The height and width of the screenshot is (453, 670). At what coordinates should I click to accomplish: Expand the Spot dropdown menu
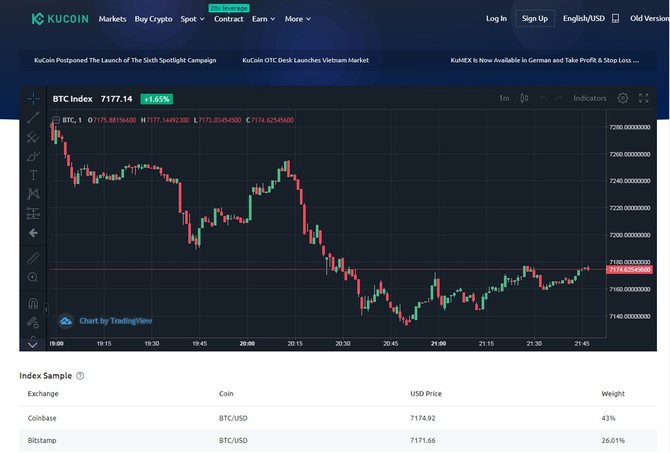pos(192,19)
